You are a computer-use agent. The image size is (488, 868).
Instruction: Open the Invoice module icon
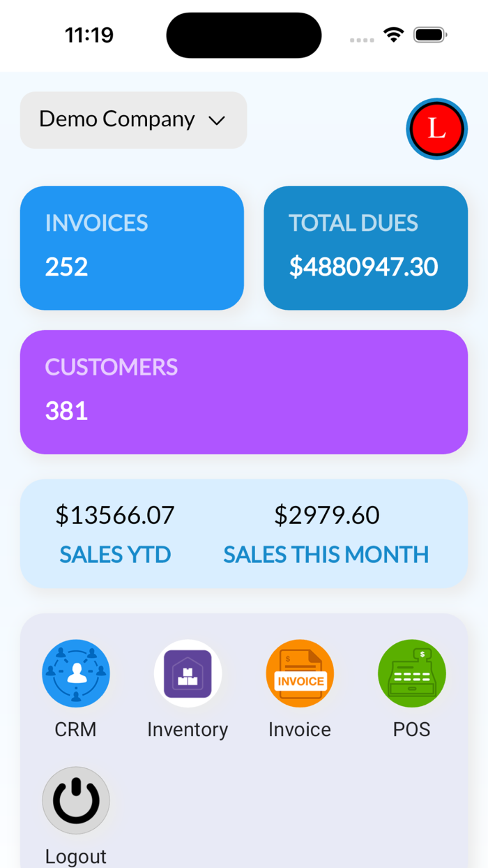(x=300, y=673)
